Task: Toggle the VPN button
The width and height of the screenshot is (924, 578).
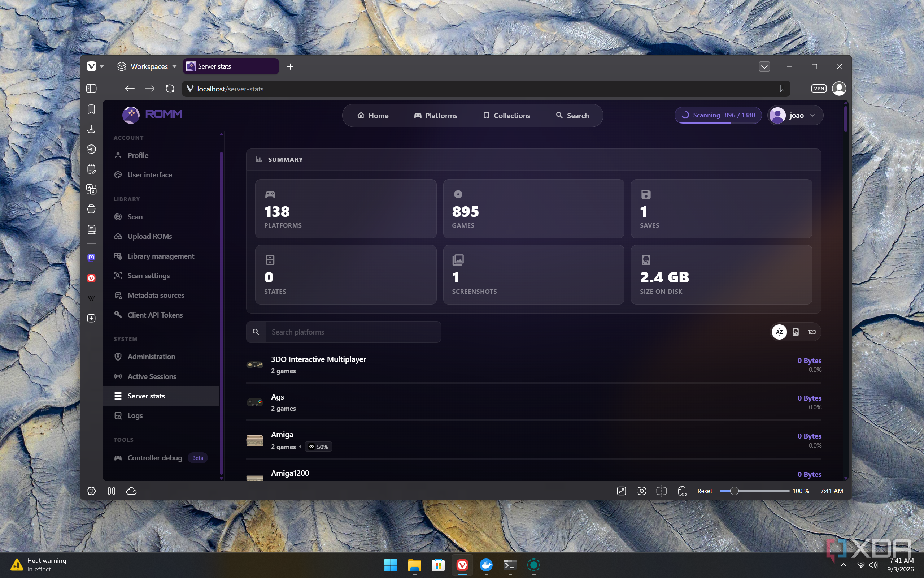Action: click(x=819, y=89)
